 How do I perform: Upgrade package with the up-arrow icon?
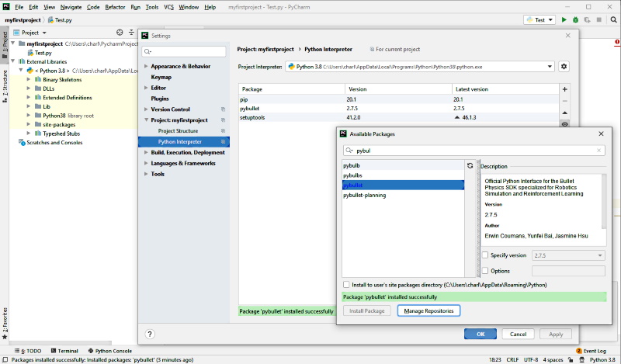click(565, 113)
